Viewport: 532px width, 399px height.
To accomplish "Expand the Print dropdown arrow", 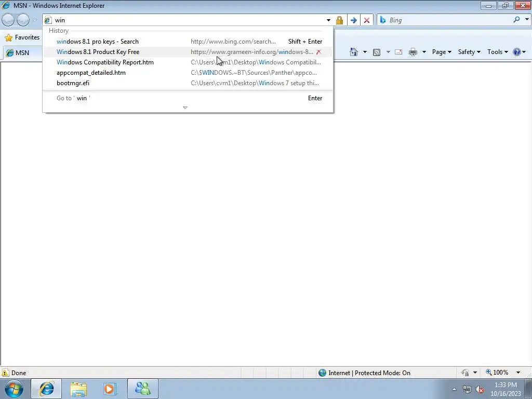I will (x=424, y=52).
